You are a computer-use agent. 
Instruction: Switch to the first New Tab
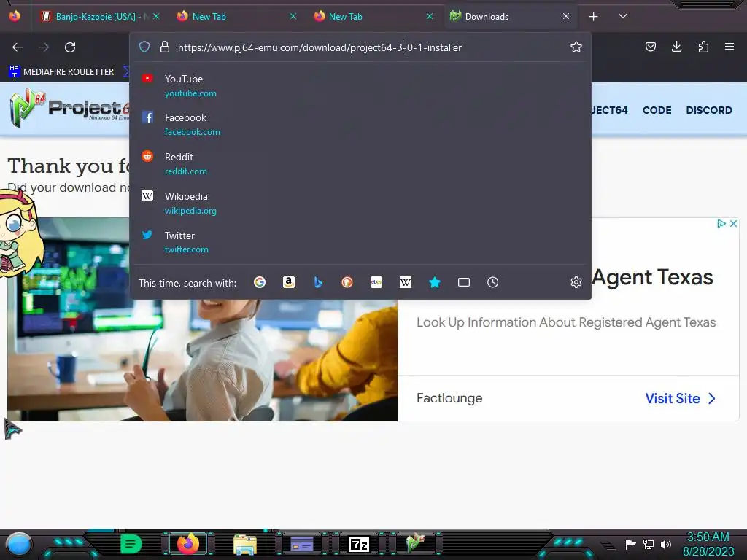(237, 17)
